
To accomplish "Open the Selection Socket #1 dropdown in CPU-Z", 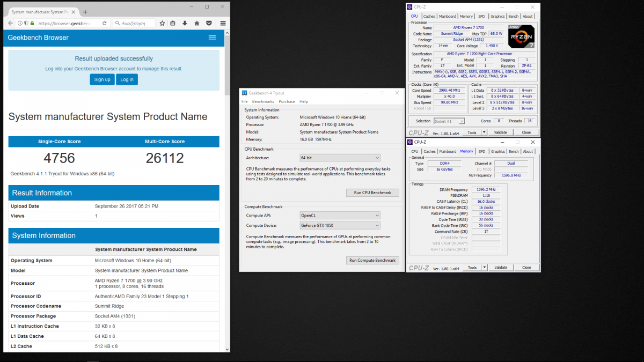I will [x=449, y=121].
